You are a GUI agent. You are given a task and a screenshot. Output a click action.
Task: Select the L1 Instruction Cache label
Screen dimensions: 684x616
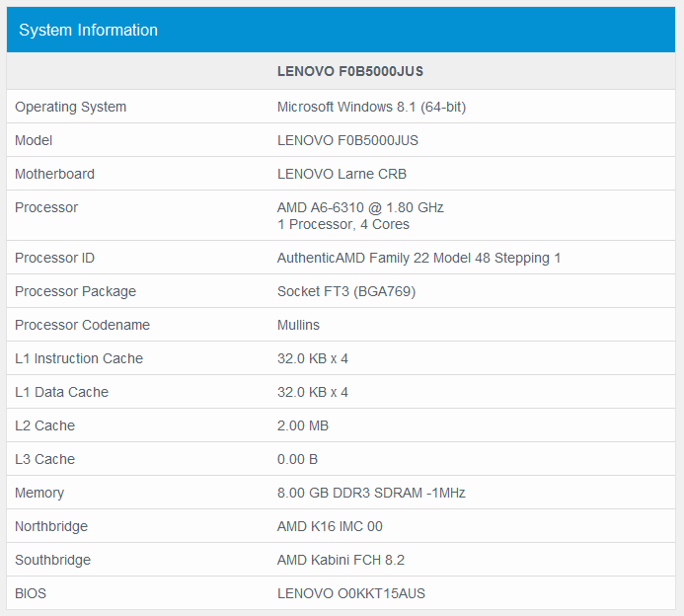click(79, 358)
